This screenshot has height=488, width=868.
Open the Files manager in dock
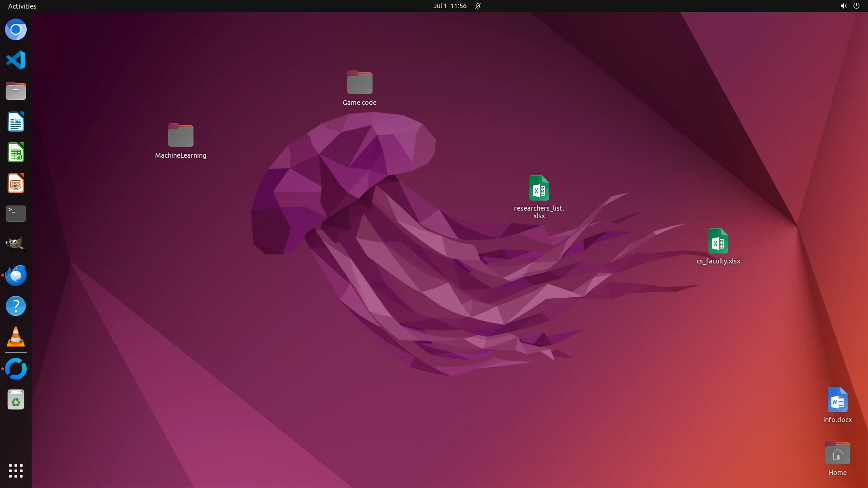(x=16, y=91)
